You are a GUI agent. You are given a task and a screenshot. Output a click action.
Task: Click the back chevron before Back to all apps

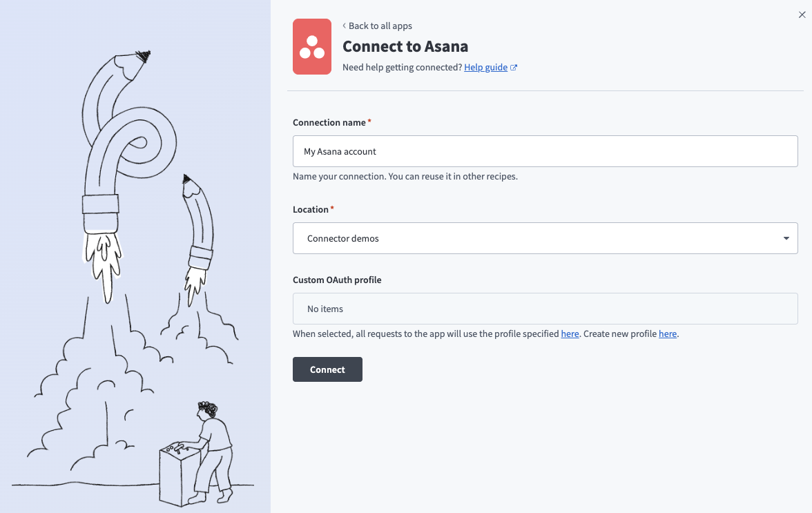[343, 26]
